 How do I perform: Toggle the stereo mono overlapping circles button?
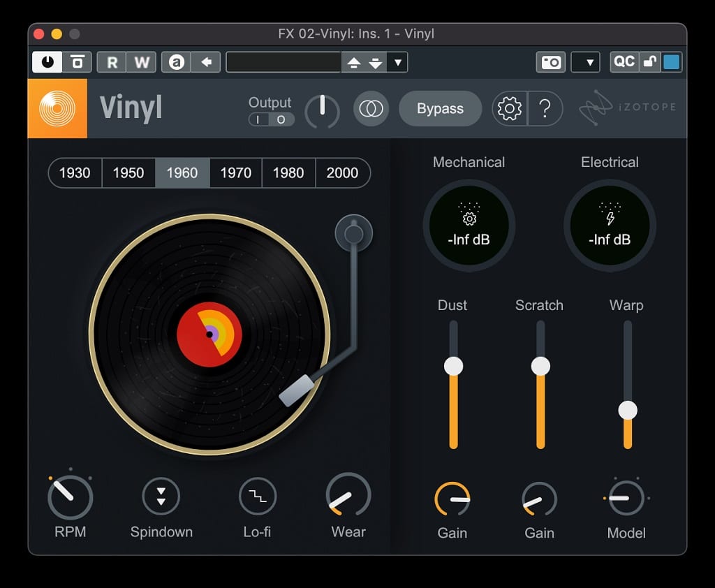[x=371, y=108]
